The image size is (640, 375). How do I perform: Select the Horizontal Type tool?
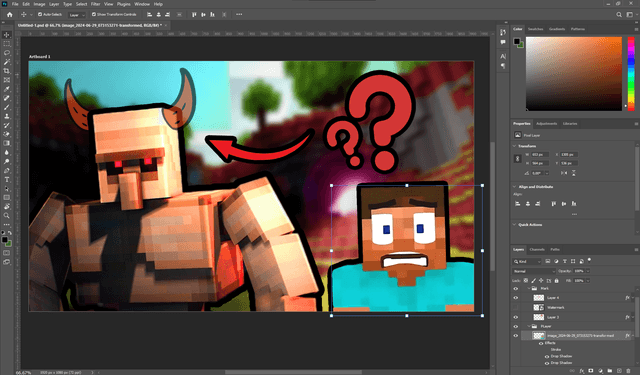point(7,180)
